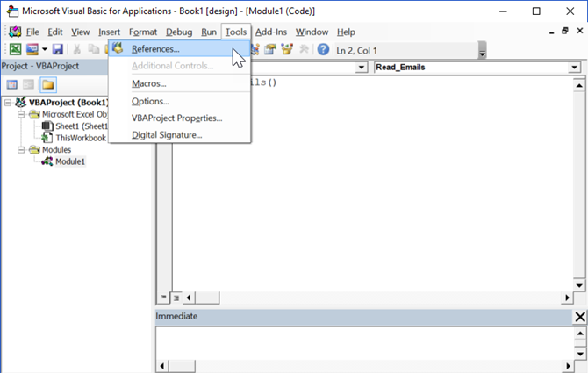Click the Save icon in the toolbar
588x373 pixels.
click(x=58, y=50)
